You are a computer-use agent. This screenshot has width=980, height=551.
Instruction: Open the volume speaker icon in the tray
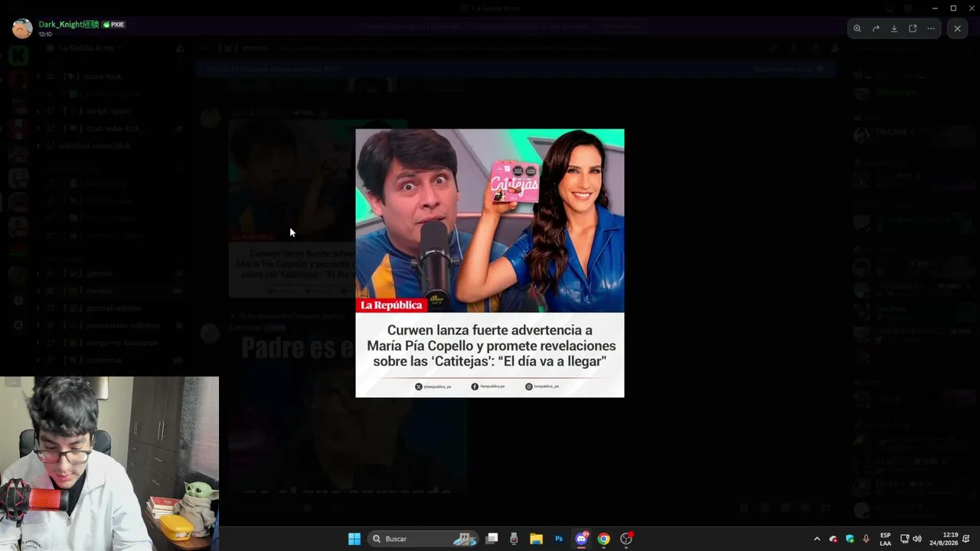[917, 539]
